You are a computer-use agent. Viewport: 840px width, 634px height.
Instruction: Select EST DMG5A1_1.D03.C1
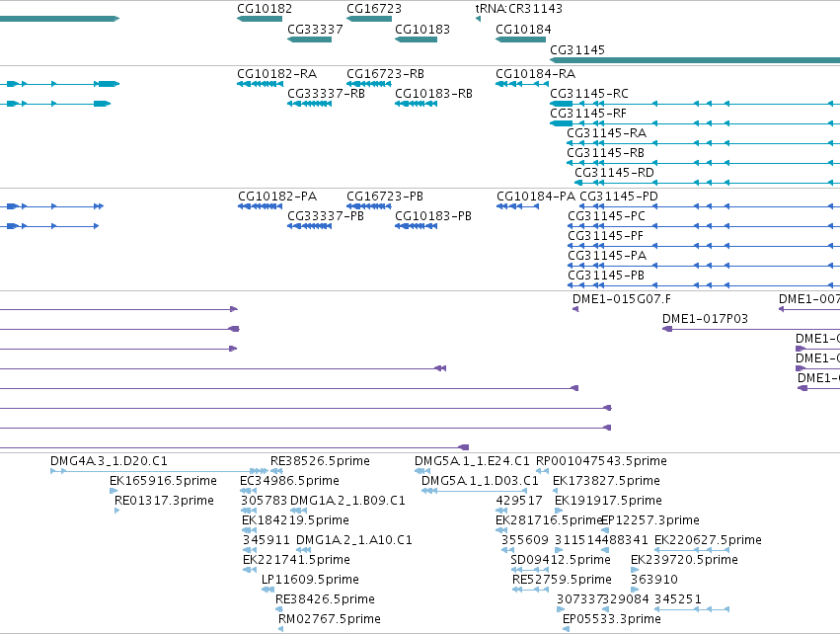480,481
